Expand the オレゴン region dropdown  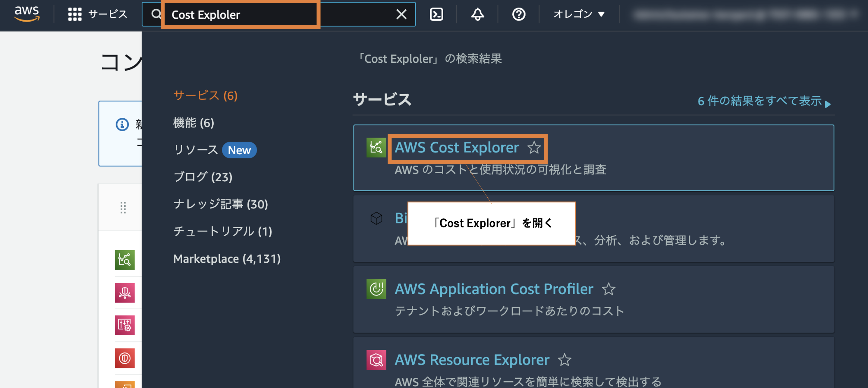click(x=579, y=14)
